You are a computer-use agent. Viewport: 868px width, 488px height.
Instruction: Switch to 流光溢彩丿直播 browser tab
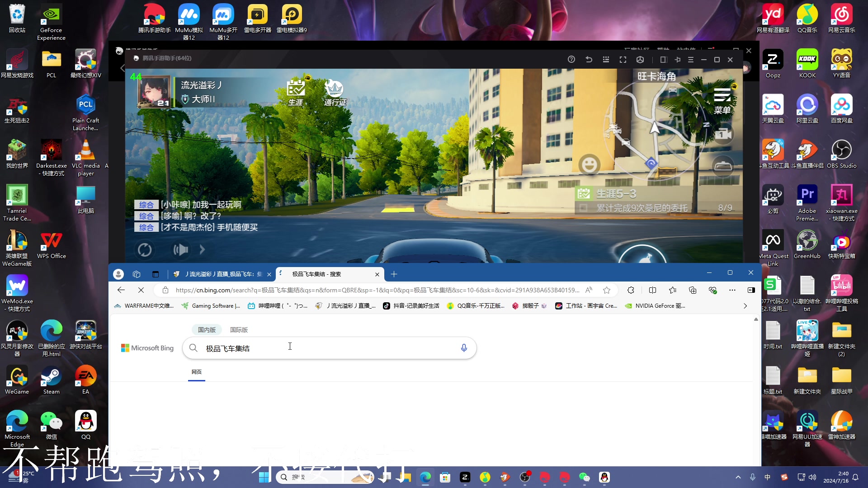coord(221,274)
